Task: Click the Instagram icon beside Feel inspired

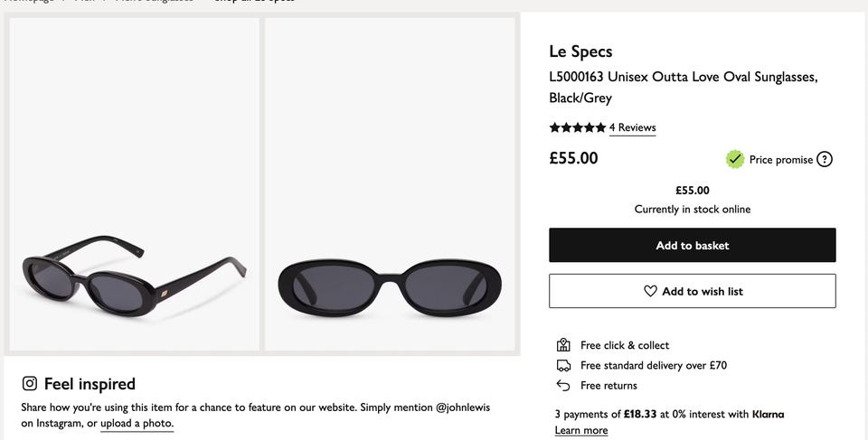Action: [x=30, y=384]
